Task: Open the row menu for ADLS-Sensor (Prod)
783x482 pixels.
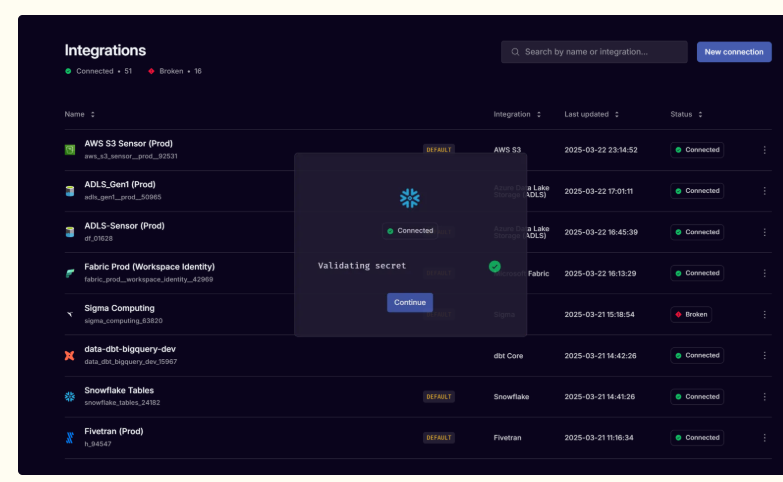Action: point(764,232)
